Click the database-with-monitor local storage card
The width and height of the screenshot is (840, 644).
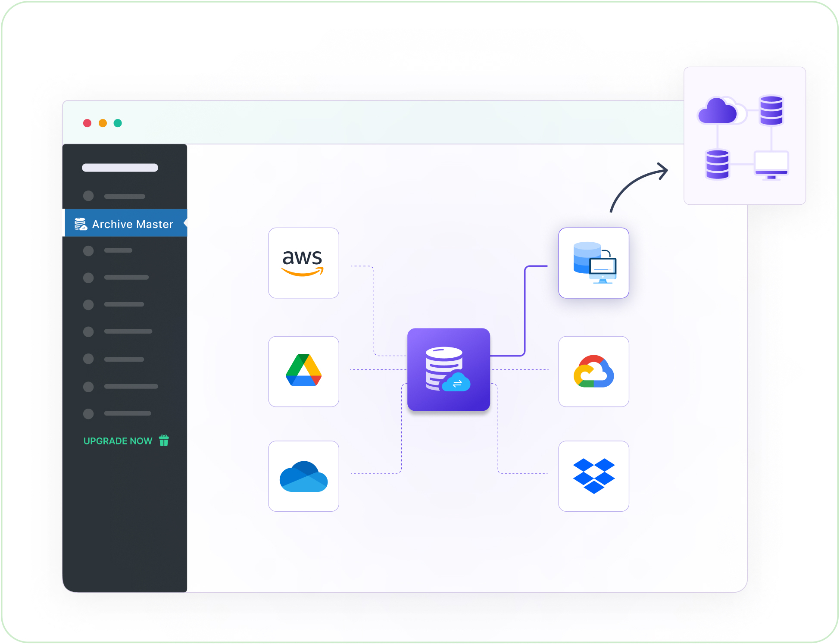click(x=594, y=263)
